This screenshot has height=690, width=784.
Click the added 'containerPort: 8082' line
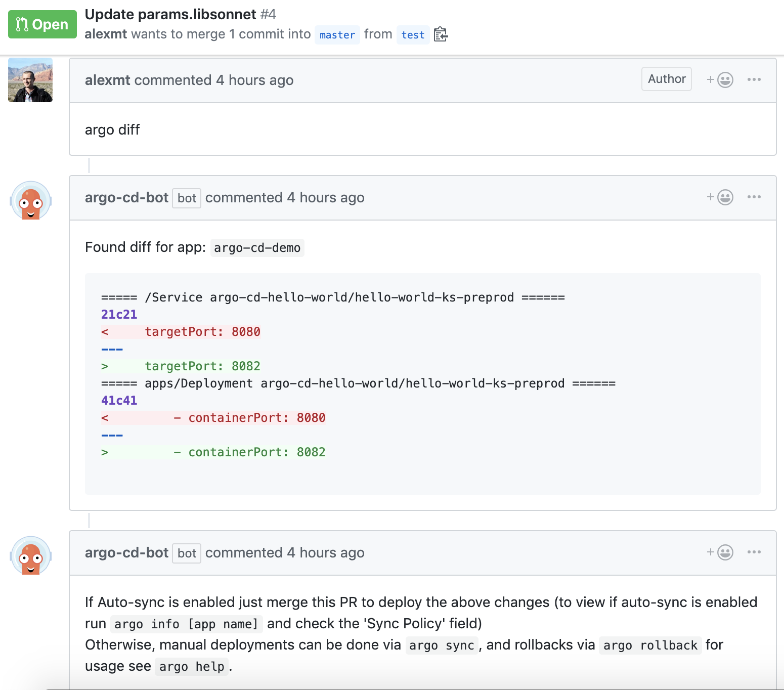coord(213,452)
